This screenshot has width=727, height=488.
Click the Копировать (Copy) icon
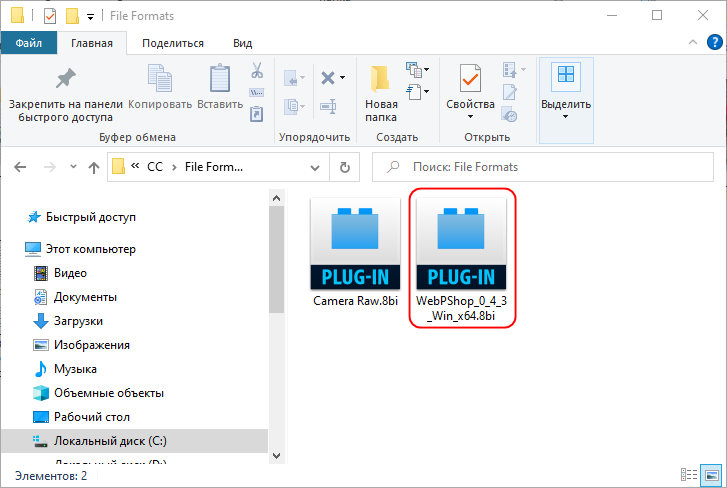159,78
